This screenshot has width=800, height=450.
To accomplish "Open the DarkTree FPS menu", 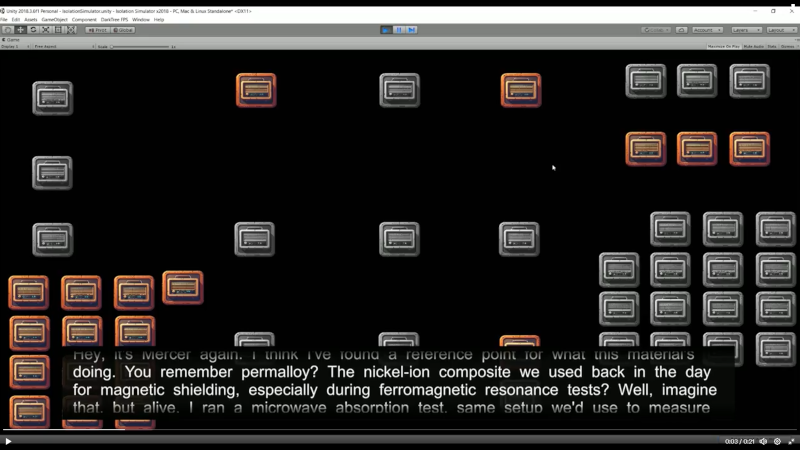I will 116,19.
